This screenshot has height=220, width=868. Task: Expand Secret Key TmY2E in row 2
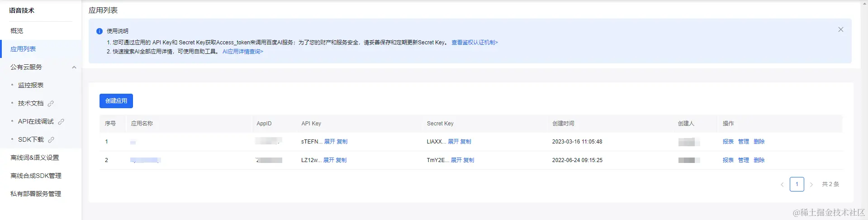tap(456, 160)
